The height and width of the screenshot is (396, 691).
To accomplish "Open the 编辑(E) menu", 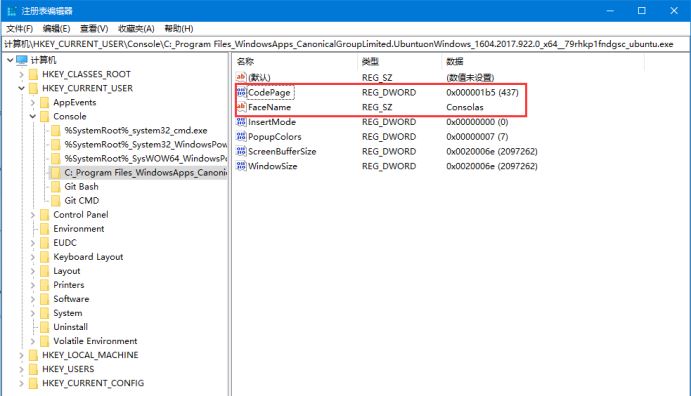I will tap(56, 29).
